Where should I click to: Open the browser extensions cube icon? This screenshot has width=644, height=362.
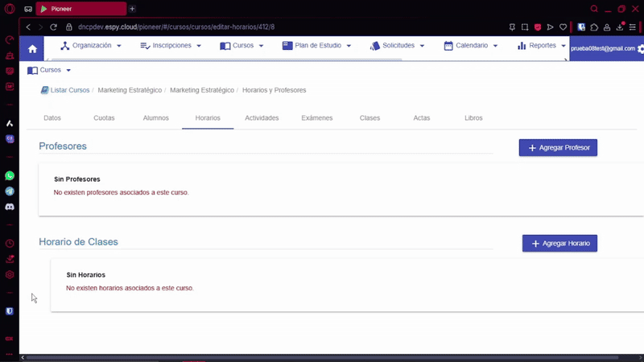click(594, 27)
